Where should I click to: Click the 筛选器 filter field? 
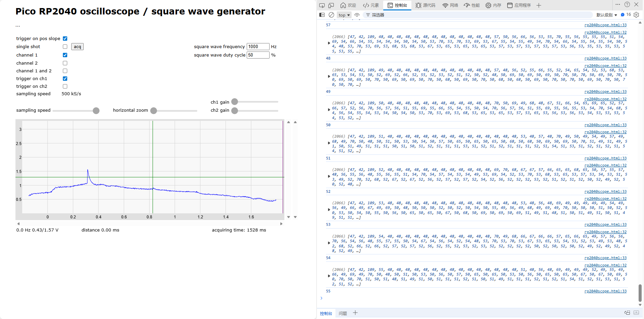(477, 15)
